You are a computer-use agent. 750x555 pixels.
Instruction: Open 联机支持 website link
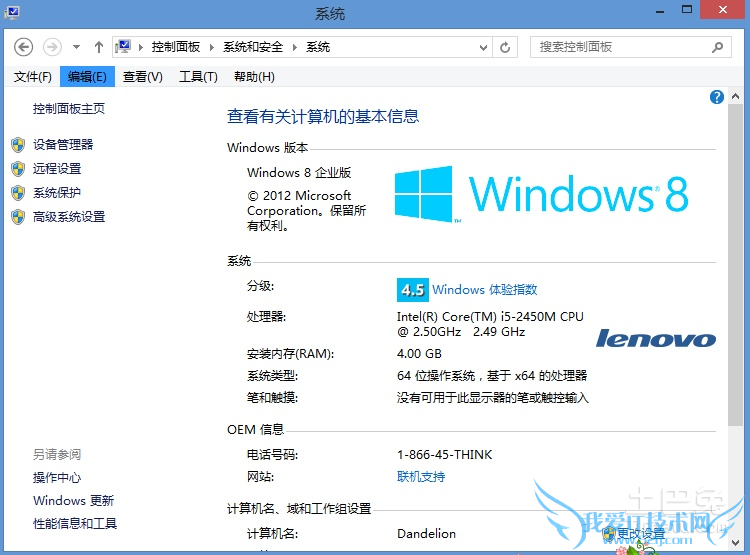click(421, 477)
